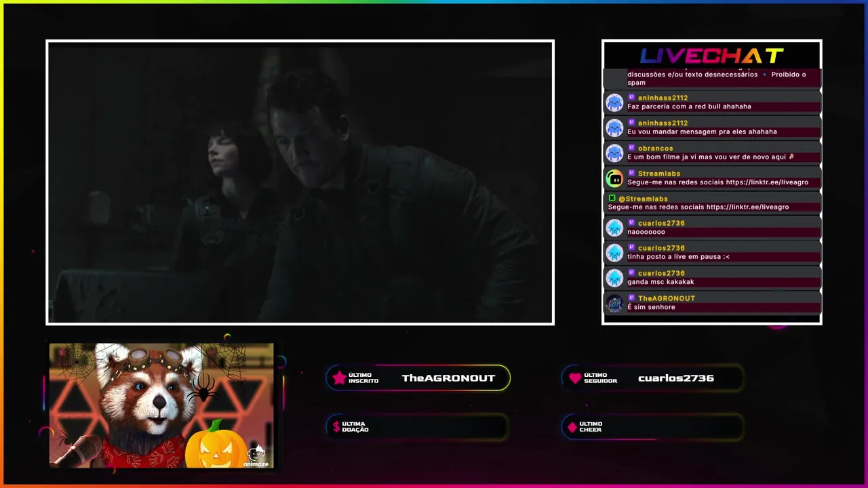This screenshot has width=868, height=488.
Task: Click username obrancos in chat
Action: [655, 148]
